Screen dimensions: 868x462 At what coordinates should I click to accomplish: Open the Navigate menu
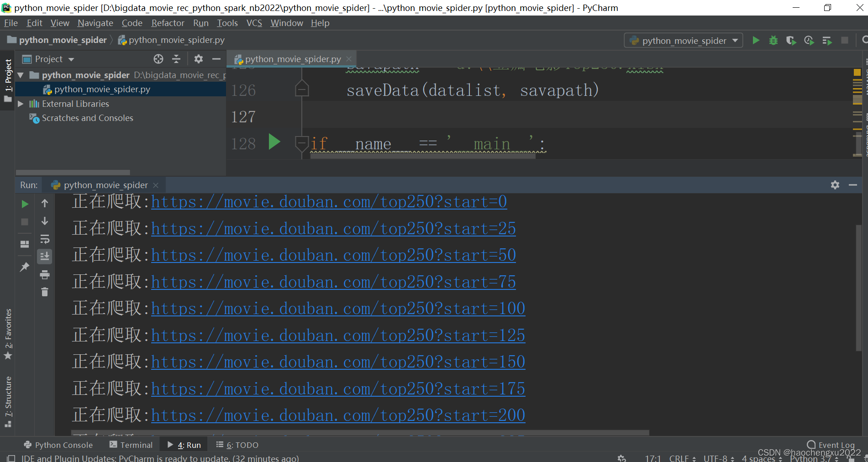[x=95, y=23]
